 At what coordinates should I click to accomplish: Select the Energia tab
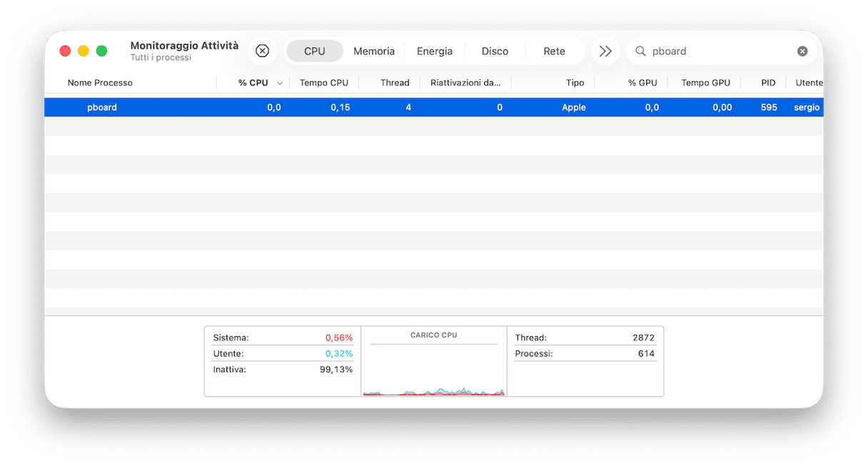[x=435, y=51]
